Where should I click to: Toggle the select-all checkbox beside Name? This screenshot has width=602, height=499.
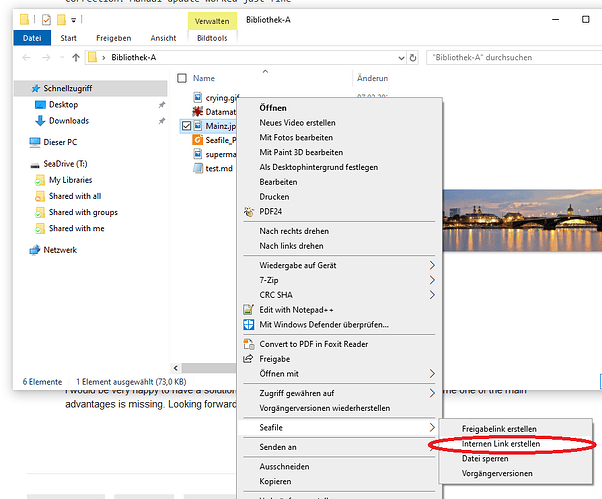(x=182, y=78)
